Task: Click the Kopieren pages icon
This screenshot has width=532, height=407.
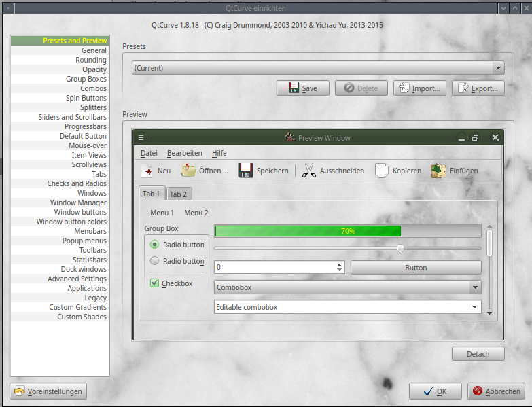Action: pos(382,171)
